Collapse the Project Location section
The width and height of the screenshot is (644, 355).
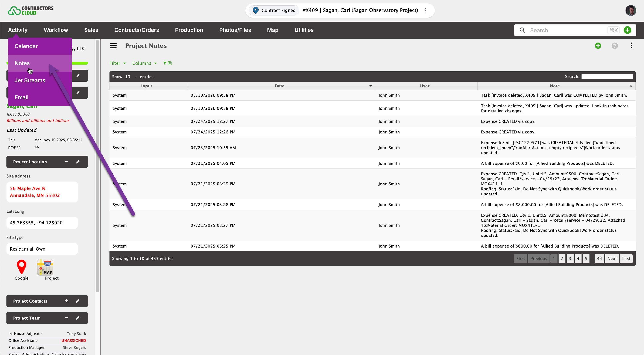(66, 162)
